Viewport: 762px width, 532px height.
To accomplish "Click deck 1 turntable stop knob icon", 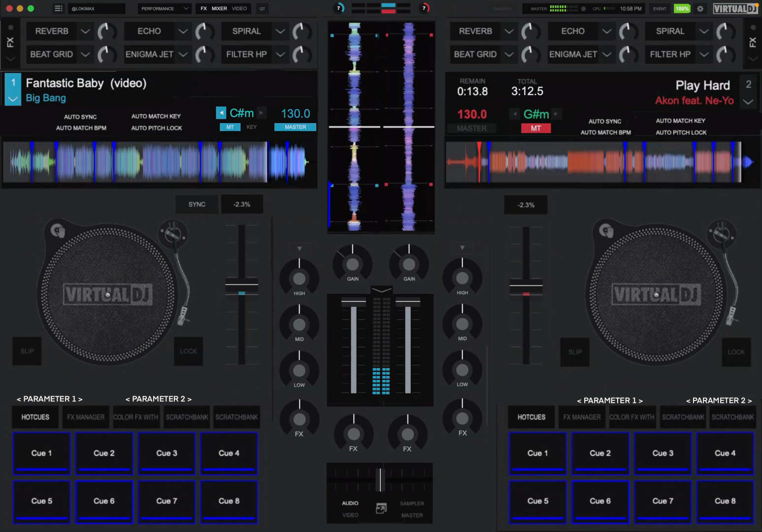I will [58, 230].
